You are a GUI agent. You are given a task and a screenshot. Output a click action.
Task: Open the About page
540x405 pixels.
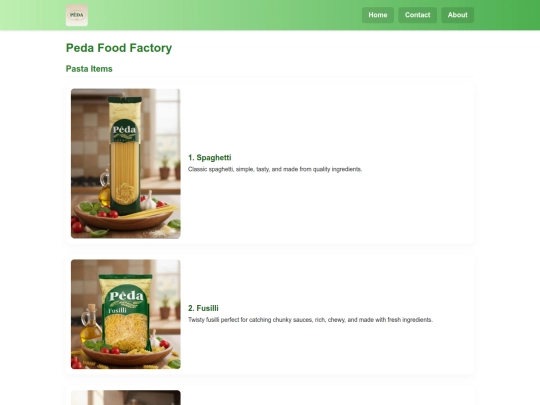click(x=457, y=15)
